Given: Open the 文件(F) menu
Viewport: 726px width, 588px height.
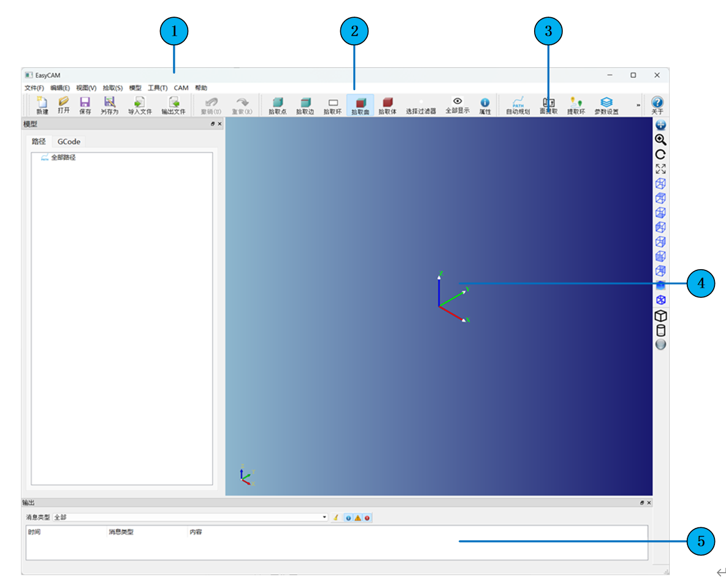Looking at the screenshot, I should click(x=34, y=88).
